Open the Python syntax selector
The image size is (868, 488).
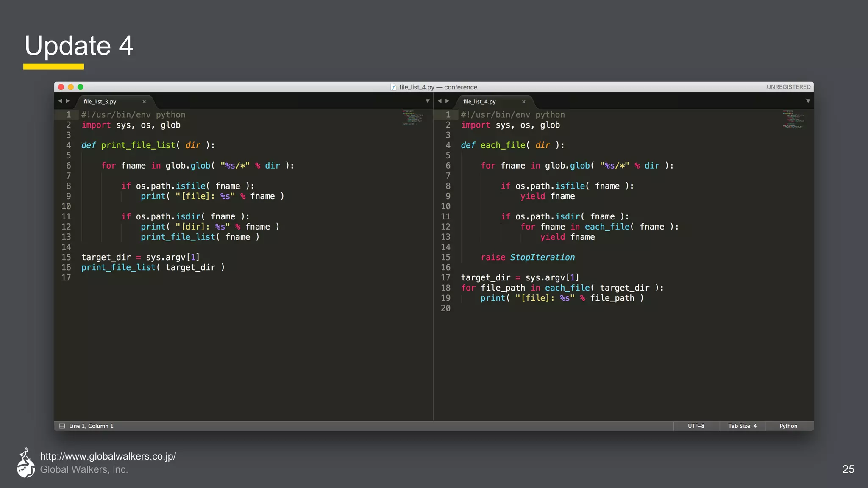788,426
